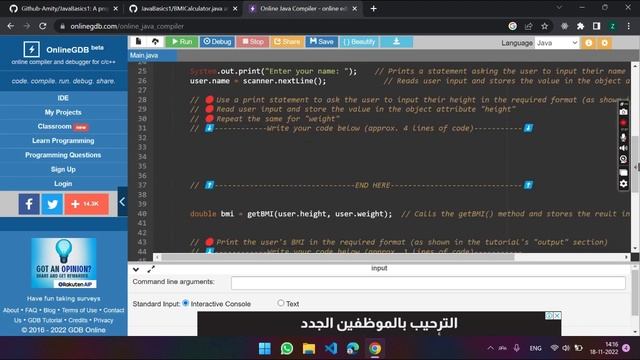
Task: Open the Terms of Use link
Action: coord(80,310)
